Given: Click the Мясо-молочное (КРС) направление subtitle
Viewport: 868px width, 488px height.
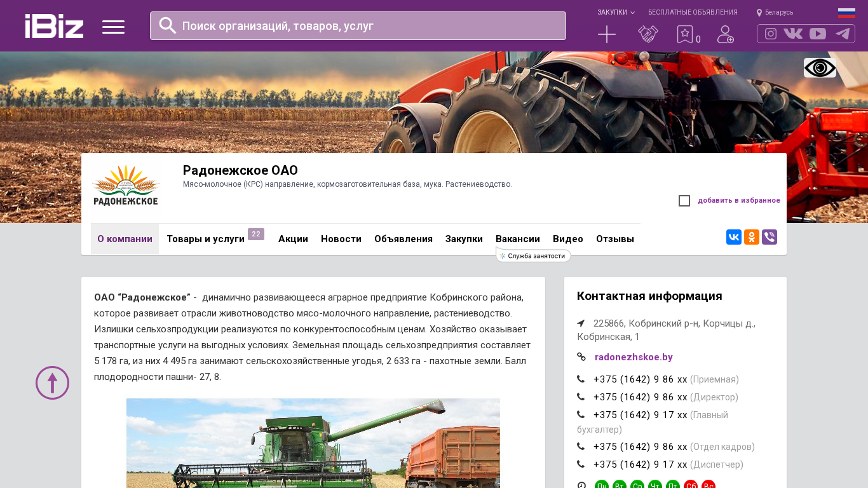Looking at the screenshot, I should [348, 184].
